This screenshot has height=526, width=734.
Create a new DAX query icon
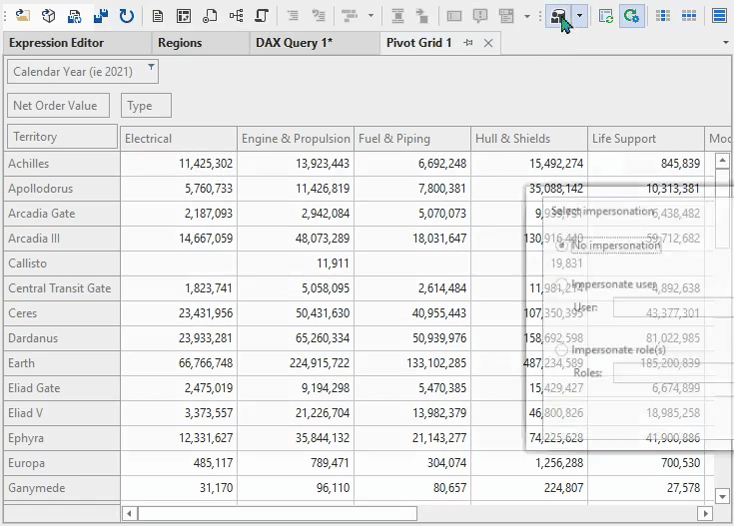click(x=210, y=16)
